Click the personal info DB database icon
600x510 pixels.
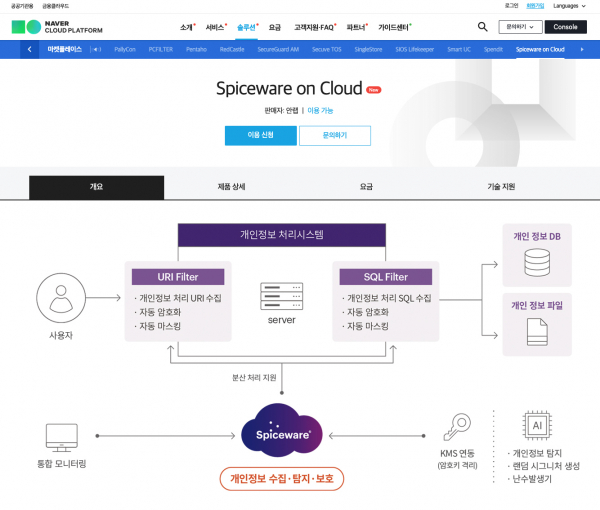pos(536,263)
